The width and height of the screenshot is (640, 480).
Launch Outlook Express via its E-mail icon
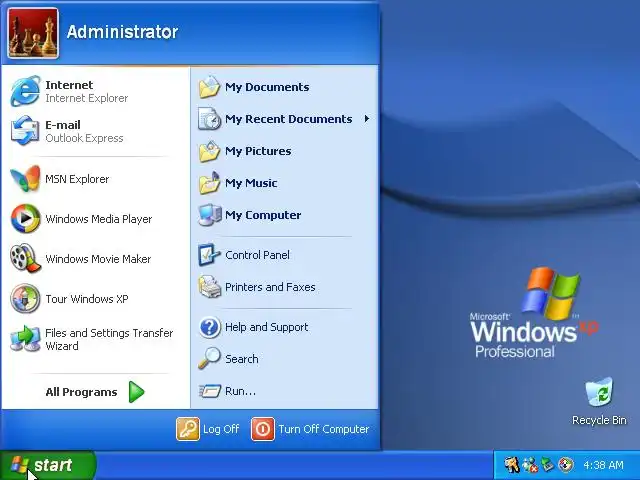click(25, 131)
